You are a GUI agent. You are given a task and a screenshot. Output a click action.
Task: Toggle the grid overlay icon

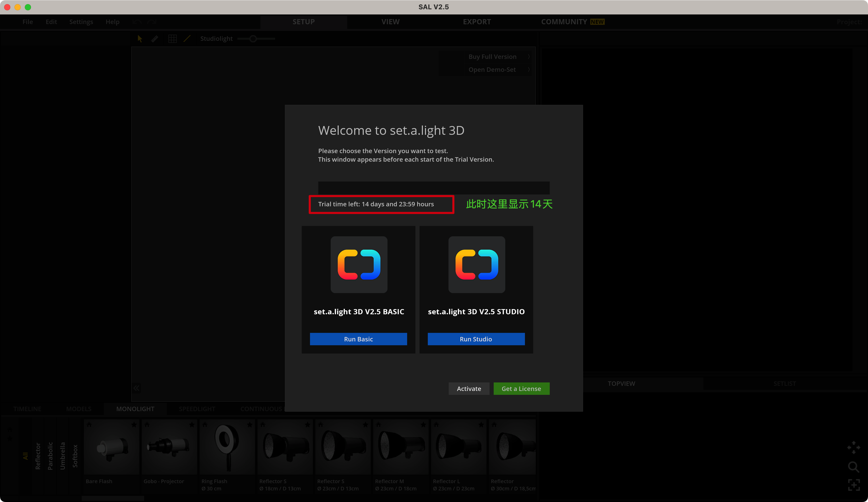(173, 38)
